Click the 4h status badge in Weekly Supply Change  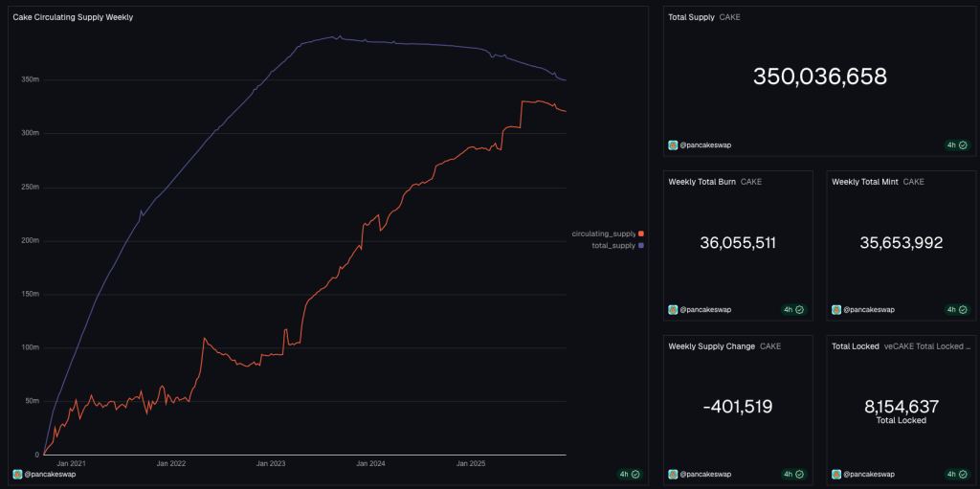point(793,474)
